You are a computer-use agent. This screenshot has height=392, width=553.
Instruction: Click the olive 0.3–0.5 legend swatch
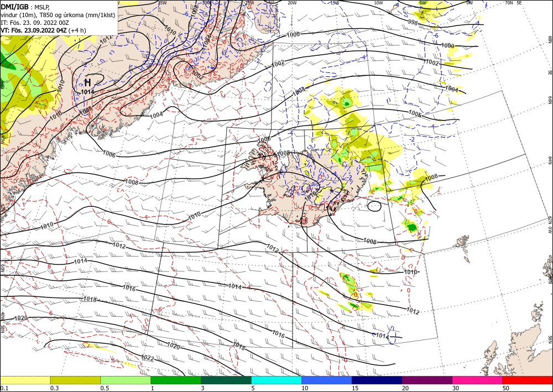[75, 380]
